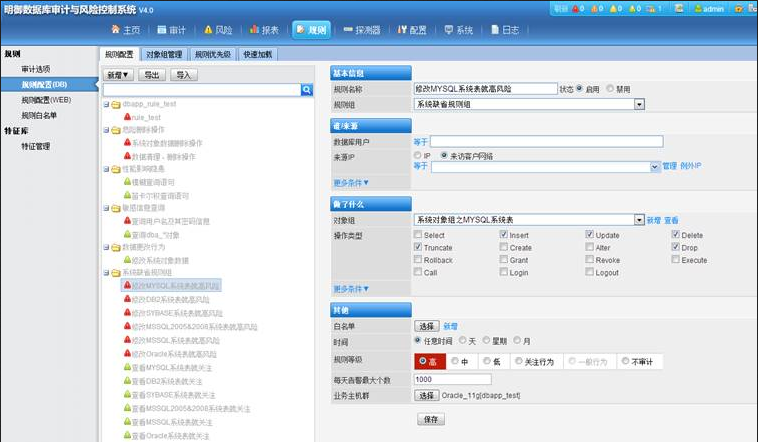758x442 pixels.
Task: Expand 更多条件 under 谁/来源 section
Action: [351, 183]
